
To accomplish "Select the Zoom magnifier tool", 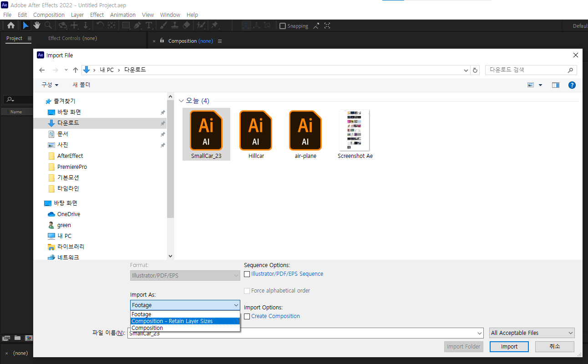I will 48,26.
